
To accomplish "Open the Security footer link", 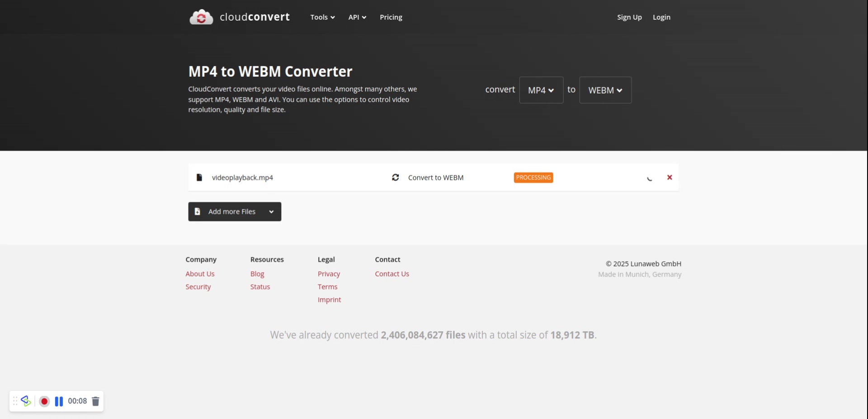I will 198,287.
